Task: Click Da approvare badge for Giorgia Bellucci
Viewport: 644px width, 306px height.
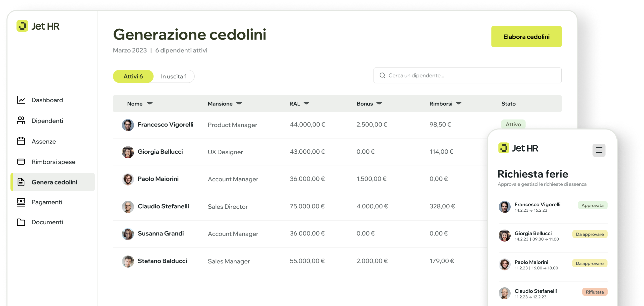Action: click(590, 234)
